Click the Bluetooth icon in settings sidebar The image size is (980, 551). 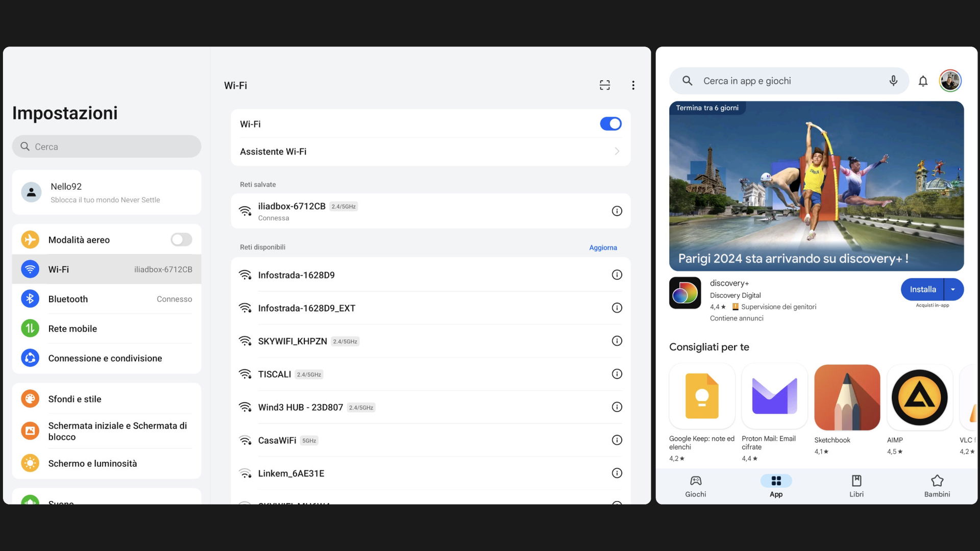[30, 299]
